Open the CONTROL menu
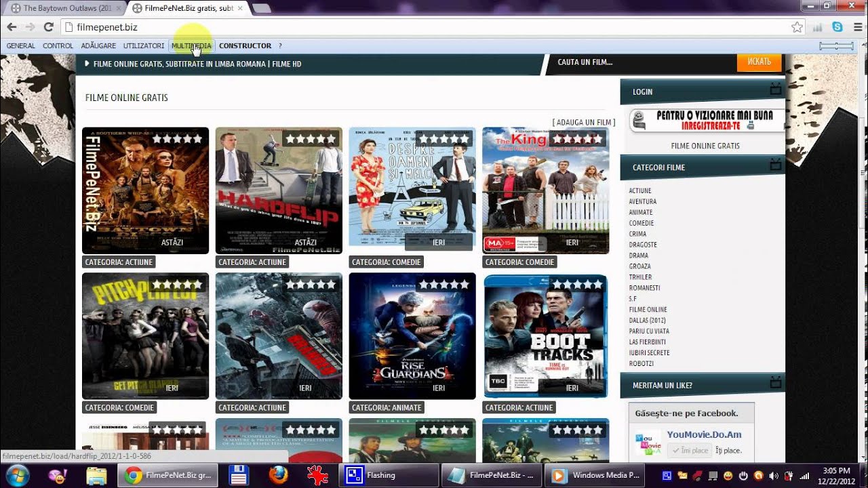Image resolution: width=868 pixels, height=488 pixels. coord(58,46)
